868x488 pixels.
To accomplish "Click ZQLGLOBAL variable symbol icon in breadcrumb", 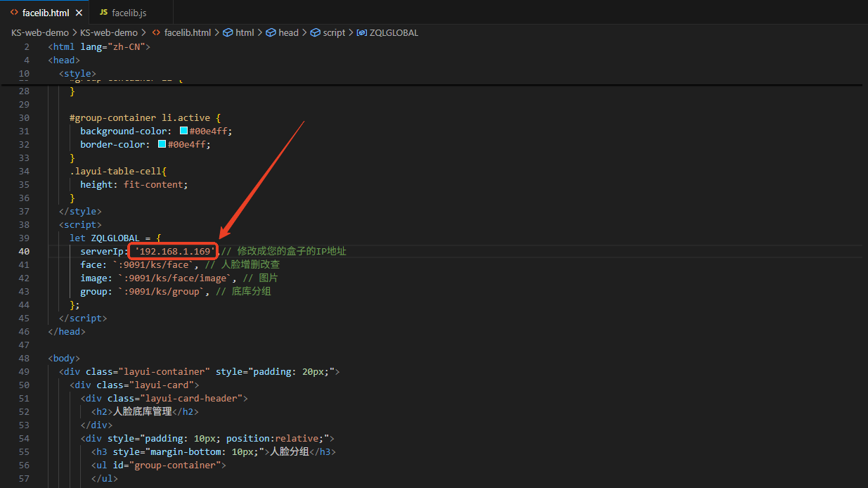I will [x=362, y=33].
